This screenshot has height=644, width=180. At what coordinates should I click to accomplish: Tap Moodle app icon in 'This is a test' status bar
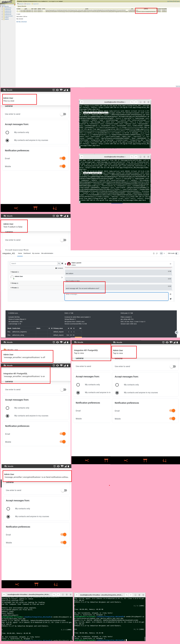coord(4,90)
